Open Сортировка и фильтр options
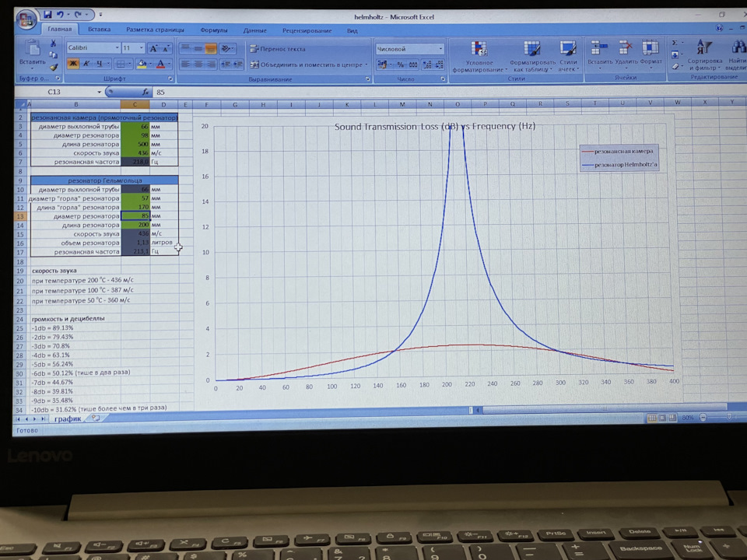 (x=705, y=56)
